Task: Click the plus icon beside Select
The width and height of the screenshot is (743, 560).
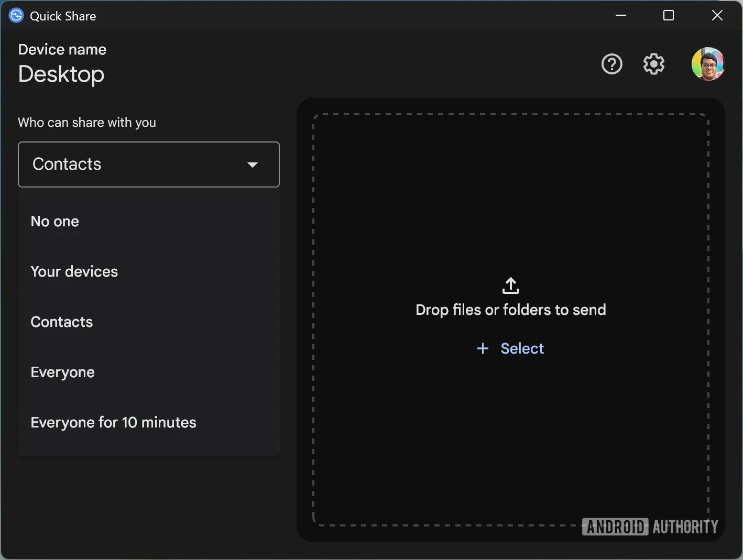Action: coord(483,348)
